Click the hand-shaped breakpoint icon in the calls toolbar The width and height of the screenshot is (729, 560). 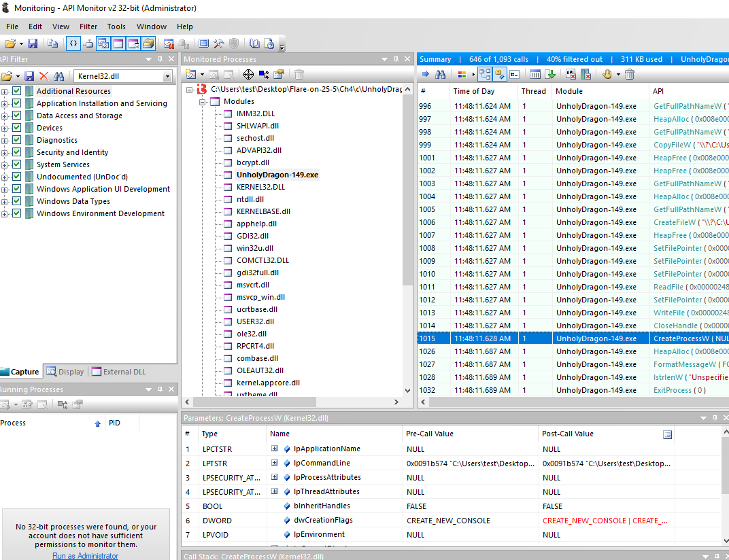(x=607, y=75)
